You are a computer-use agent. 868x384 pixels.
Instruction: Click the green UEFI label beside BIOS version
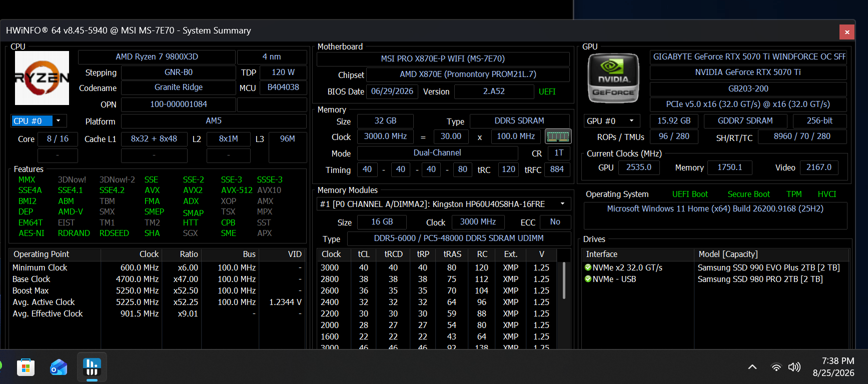(x=547, y=92)
